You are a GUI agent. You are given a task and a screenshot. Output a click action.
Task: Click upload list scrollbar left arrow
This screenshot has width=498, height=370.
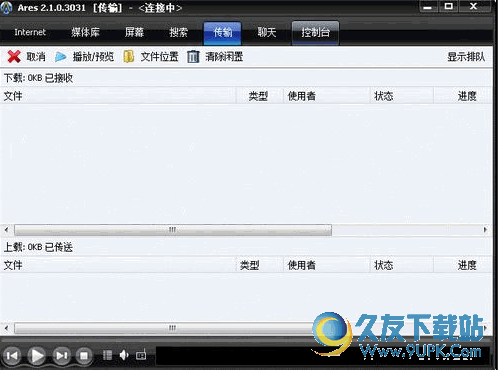pos(6,328)
